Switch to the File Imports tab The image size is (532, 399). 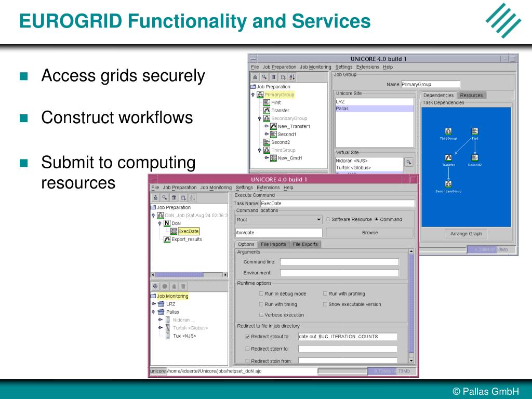[273, 244]
